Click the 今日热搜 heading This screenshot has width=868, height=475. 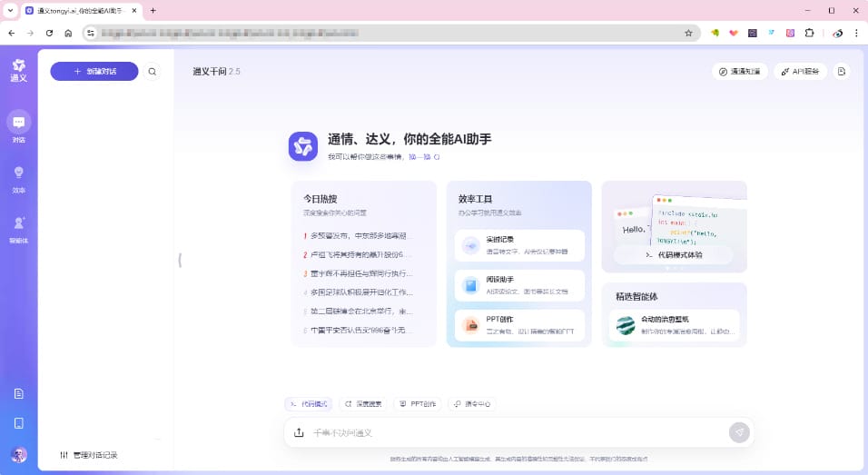point(320,199)
